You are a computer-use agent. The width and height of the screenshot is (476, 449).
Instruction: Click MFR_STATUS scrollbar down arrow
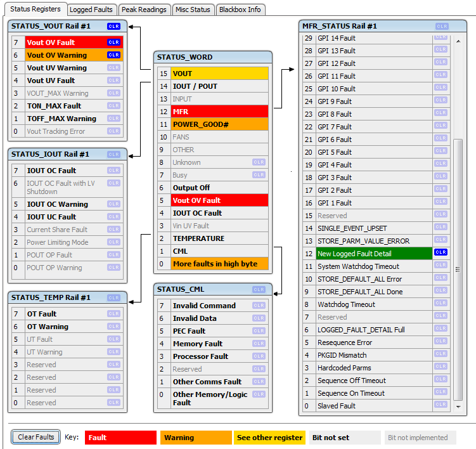click(x=458, y=407)
